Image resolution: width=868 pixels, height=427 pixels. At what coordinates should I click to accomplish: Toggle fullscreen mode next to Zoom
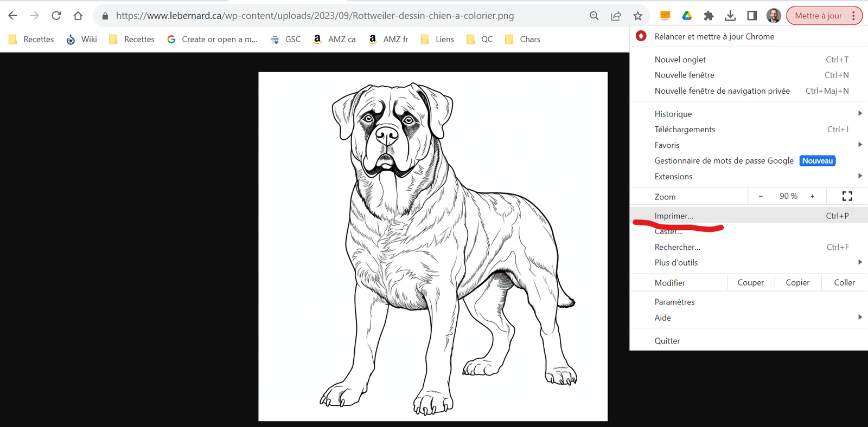click(x=847, y=196)
